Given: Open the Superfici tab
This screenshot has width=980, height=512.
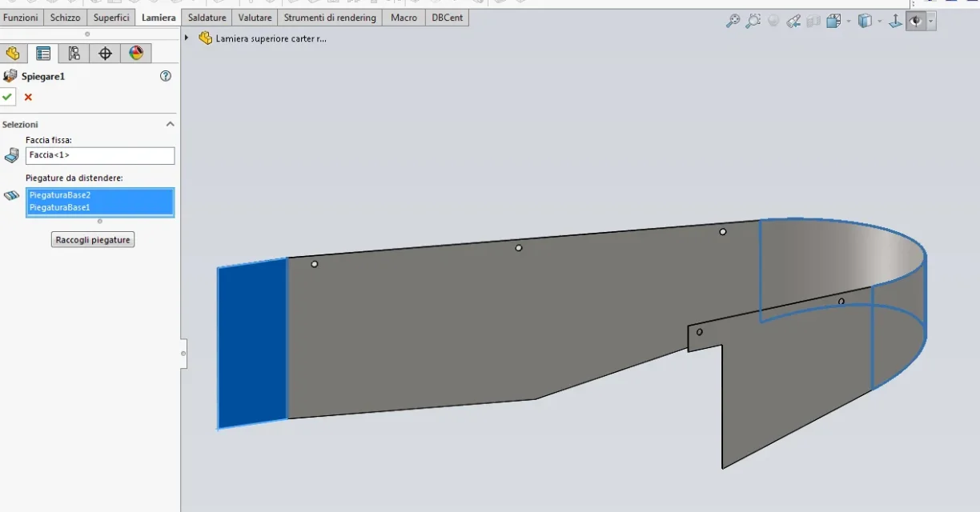Looking at the screenshot, I should point(111,18).
